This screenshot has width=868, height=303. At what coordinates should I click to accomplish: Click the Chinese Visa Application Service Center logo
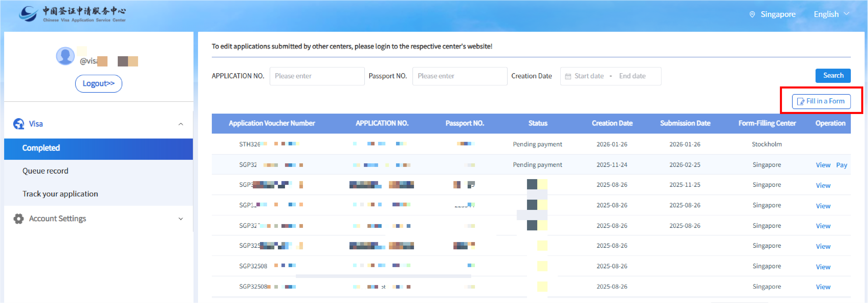click(72, 14)
